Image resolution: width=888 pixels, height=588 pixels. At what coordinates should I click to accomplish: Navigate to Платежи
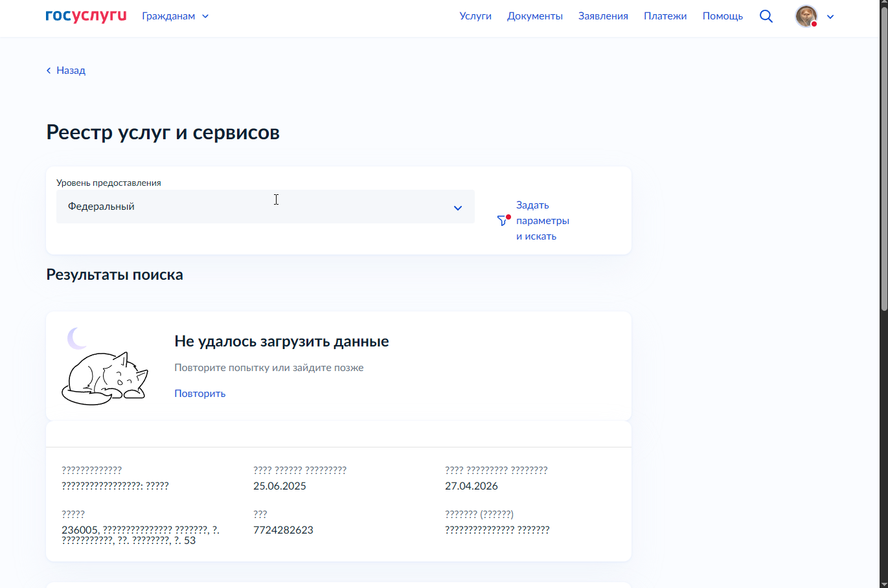(x=665, y=16)
